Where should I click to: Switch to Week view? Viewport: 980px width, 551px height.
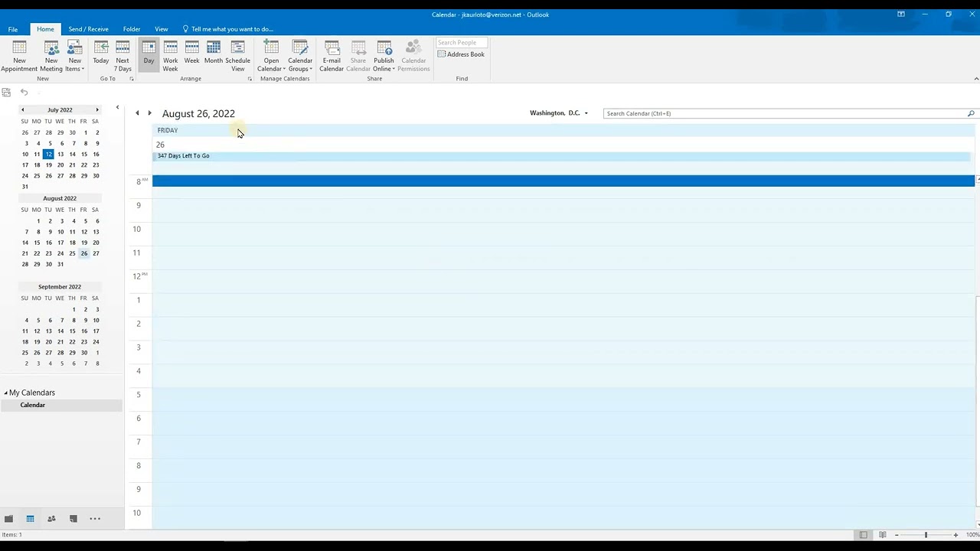coord(191,56)
